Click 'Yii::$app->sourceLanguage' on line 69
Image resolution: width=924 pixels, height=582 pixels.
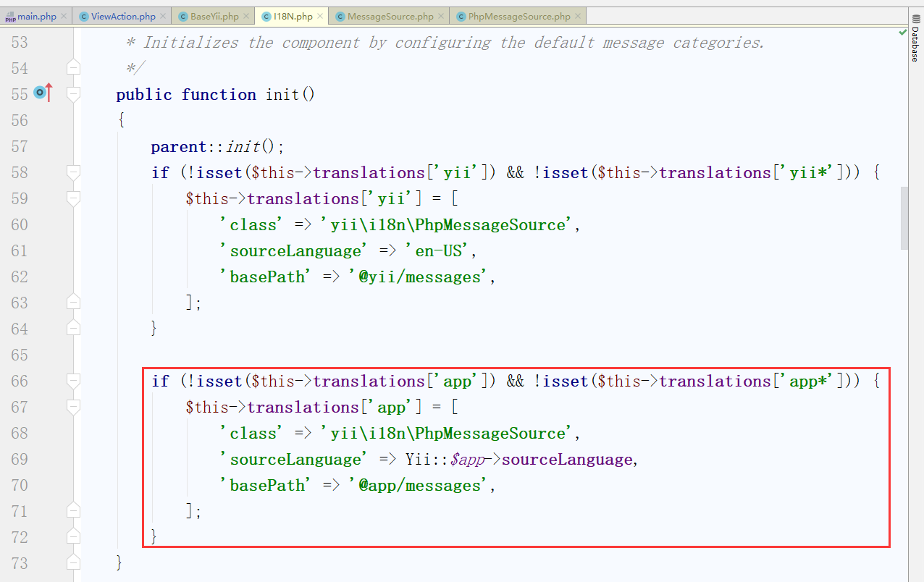pyautogui.click(x=518, y=460)
